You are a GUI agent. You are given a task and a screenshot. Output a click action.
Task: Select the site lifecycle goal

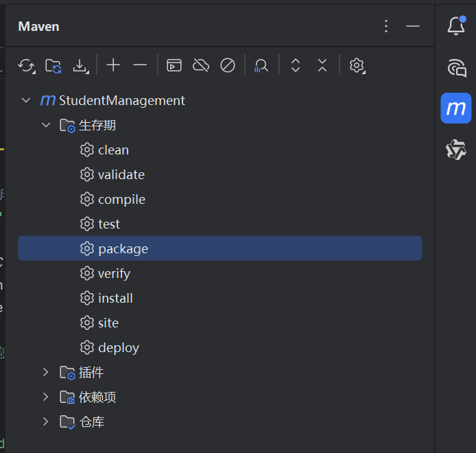[108, 323]
